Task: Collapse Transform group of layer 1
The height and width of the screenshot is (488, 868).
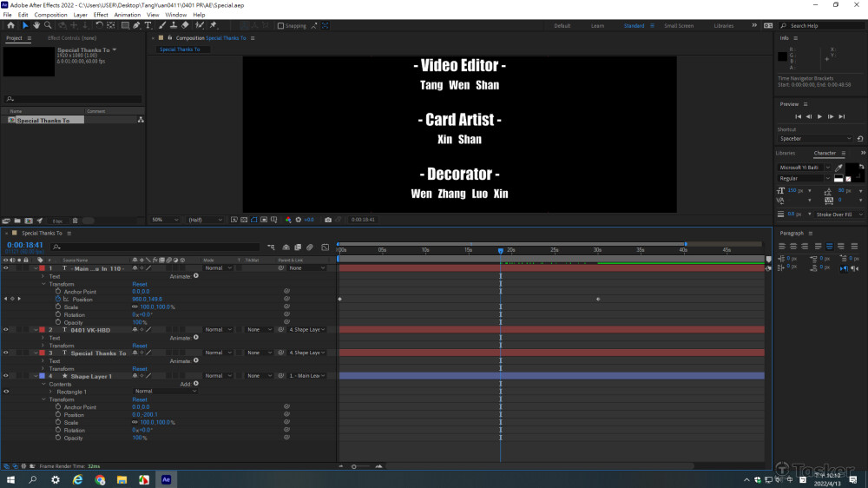Action: pyautogui.click(x=43, y=284)
